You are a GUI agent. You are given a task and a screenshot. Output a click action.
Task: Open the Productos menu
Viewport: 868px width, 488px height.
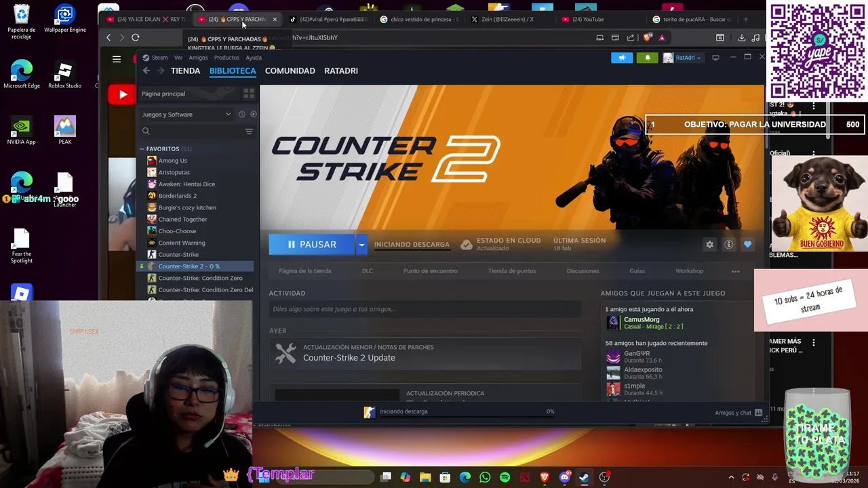point(226,58)
